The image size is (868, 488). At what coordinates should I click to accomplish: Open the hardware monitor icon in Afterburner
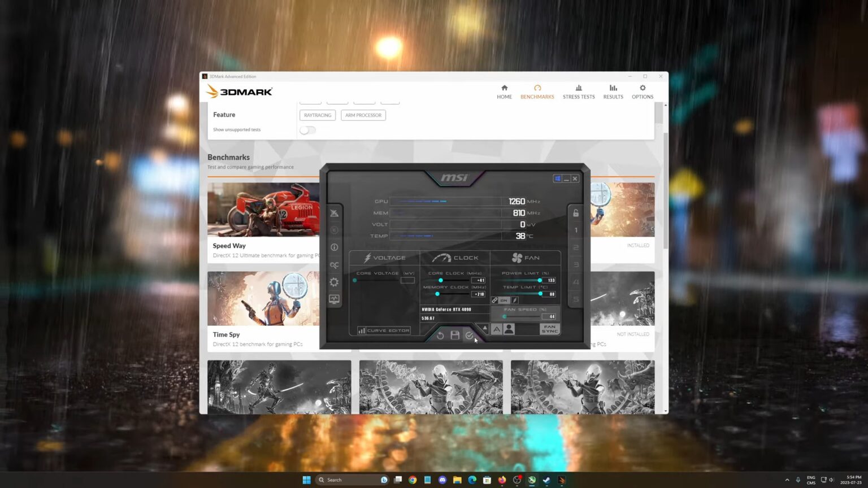click(x=334, y=298)
